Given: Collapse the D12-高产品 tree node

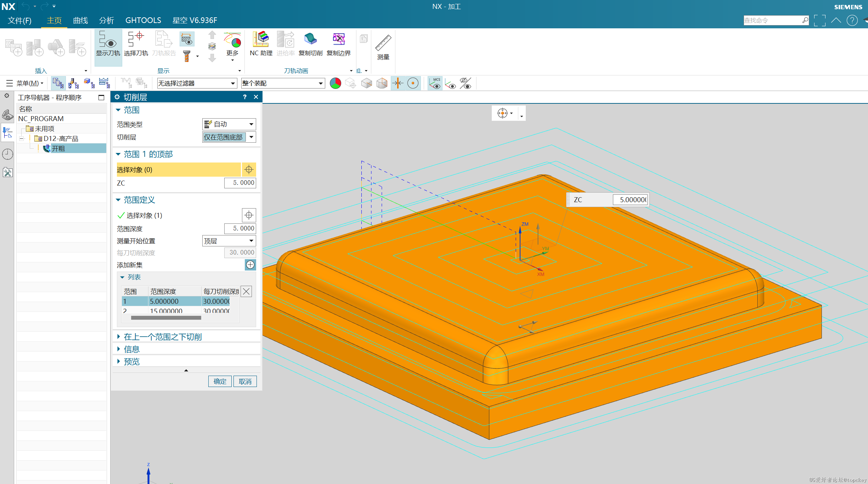Looking at the screenshot, I should click(22, 138).
